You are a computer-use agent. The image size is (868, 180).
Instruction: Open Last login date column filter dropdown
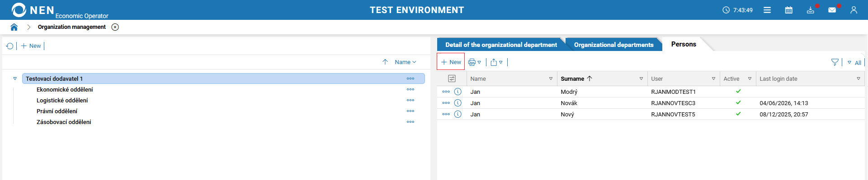(858, 78)
